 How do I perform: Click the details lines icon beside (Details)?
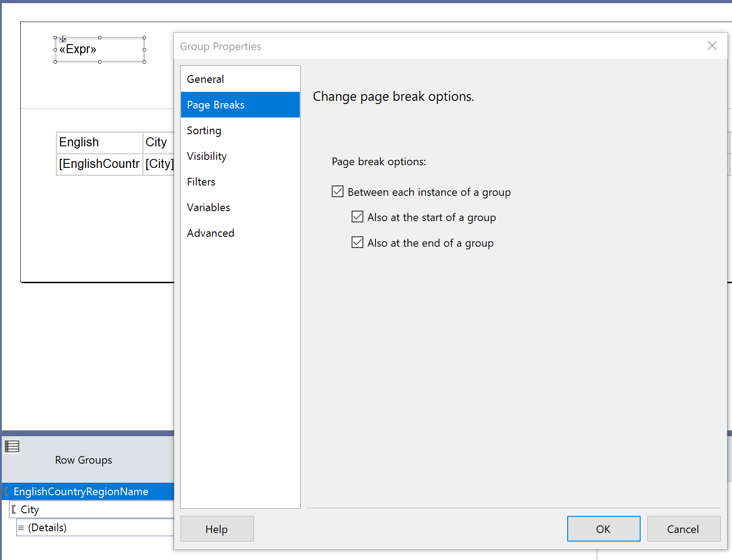tap(21, 528)
